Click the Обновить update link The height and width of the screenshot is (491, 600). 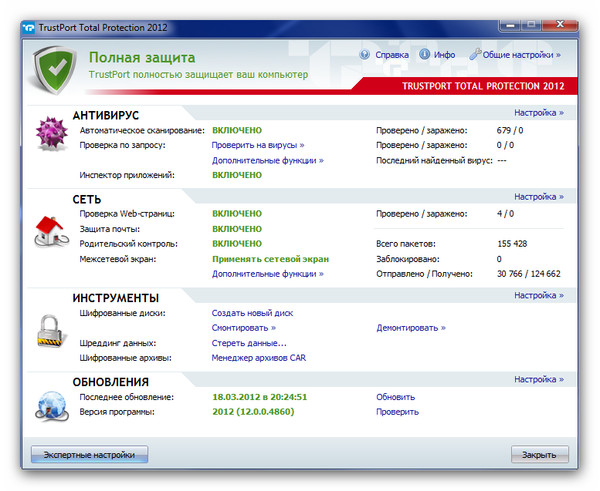pos(395,397)
